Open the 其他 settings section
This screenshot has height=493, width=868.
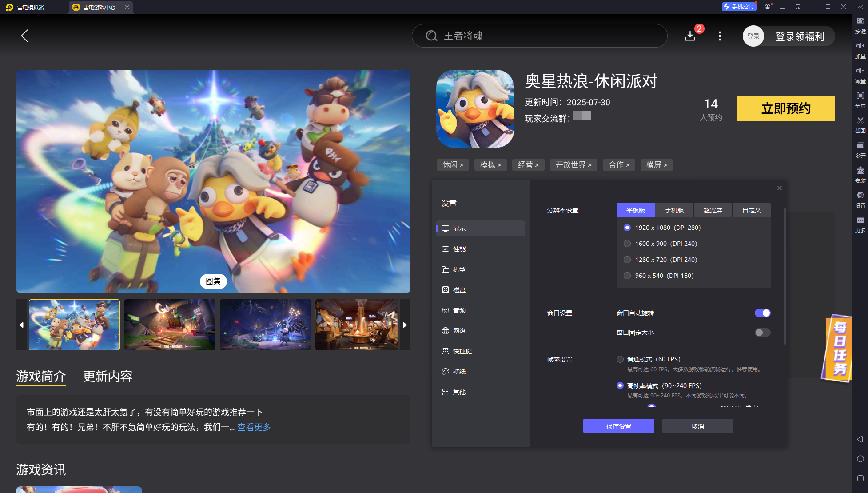pos(481,392)
